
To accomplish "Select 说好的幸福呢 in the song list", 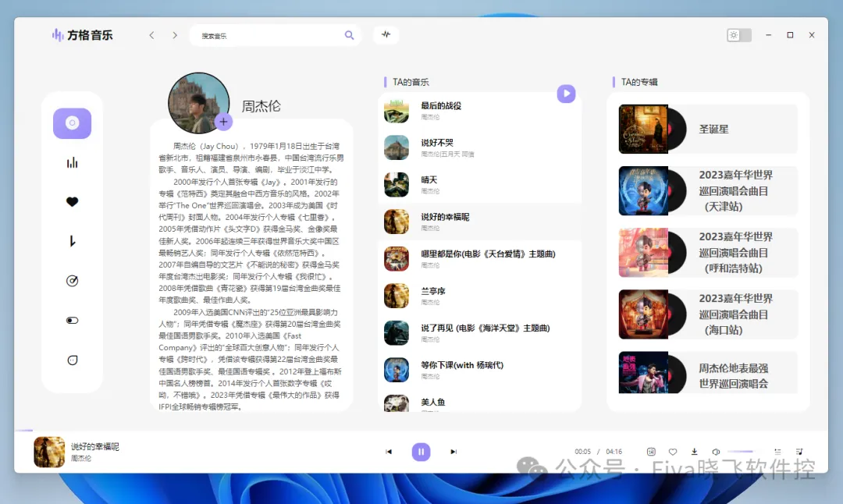I will 479,222.
